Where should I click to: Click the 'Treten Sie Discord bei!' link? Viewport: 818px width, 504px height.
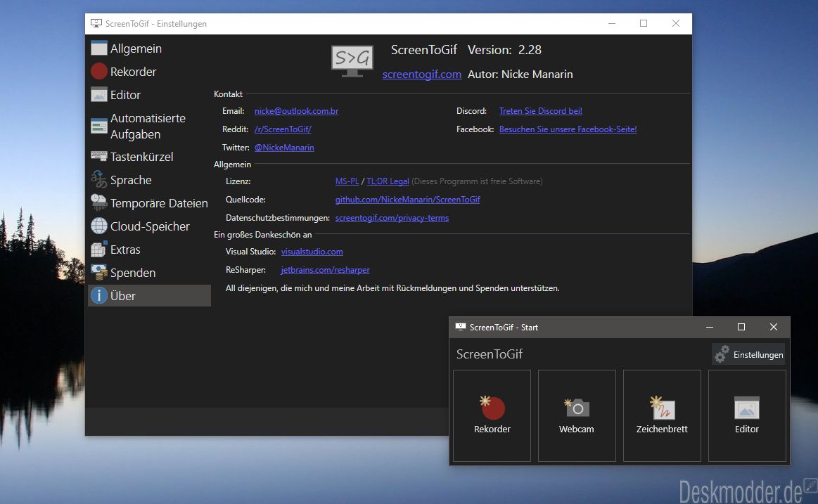coord(540,111)
